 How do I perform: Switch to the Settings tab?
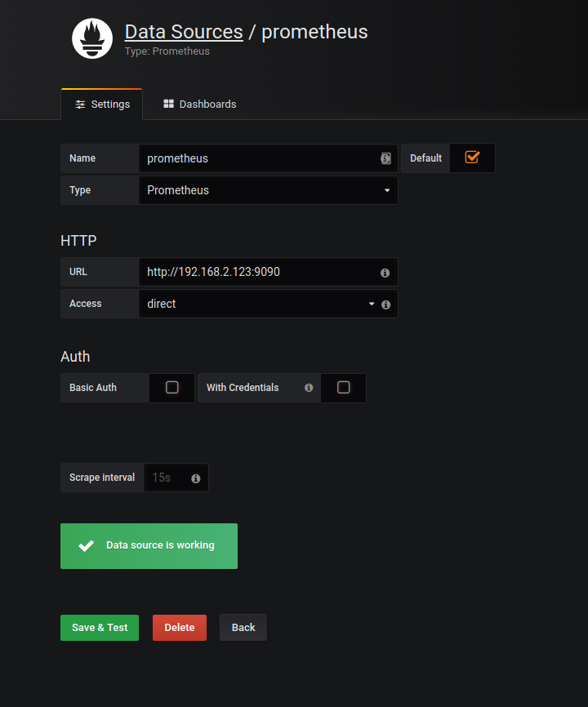pos(102,104)
